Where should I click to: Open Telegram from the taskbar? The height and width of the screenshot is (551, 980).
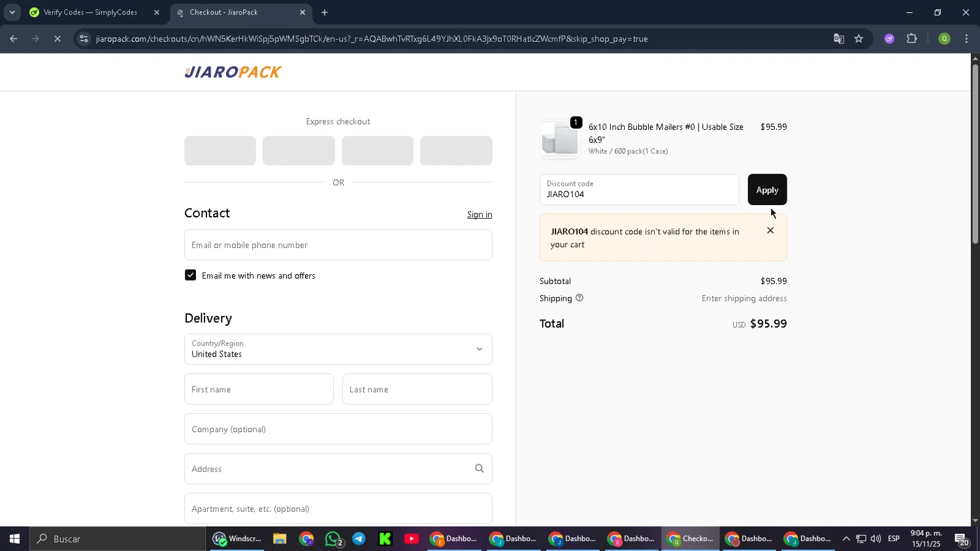coord(359,539)
